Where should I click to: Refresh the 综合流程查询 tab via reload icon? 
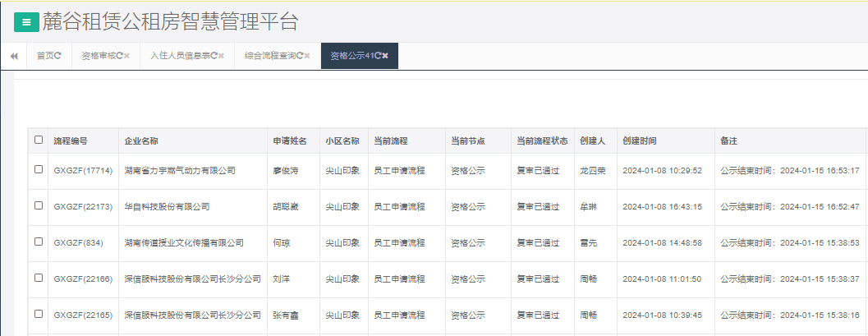coord(300,55)
